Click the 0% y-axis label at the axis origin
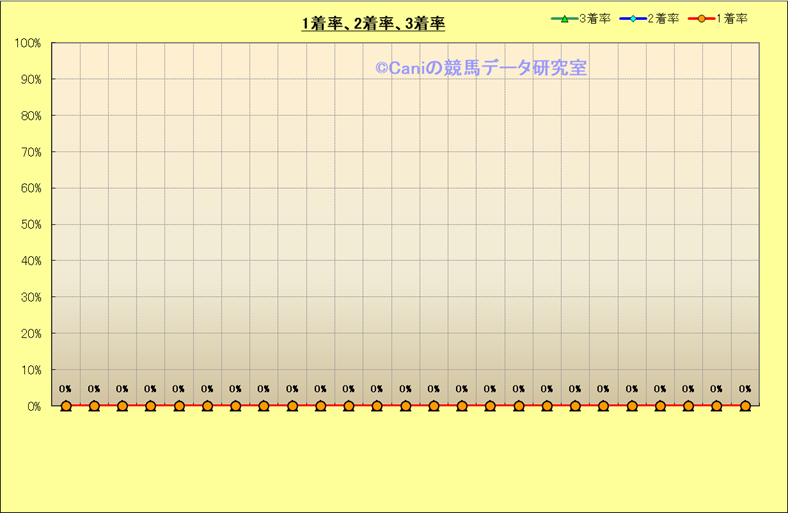Image resolution: width=788 pixels, height=513 pixels. click(x=32, y=407)
